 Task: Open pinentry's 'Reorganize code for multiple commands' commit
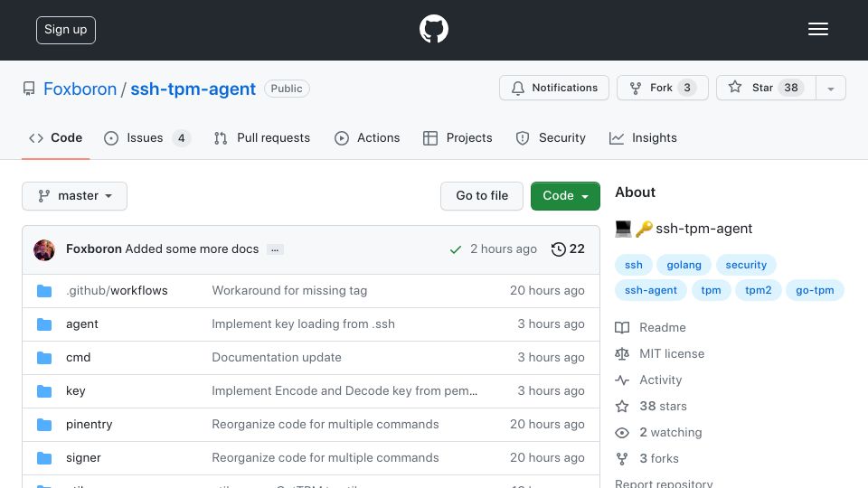click(x=325, y=425)
